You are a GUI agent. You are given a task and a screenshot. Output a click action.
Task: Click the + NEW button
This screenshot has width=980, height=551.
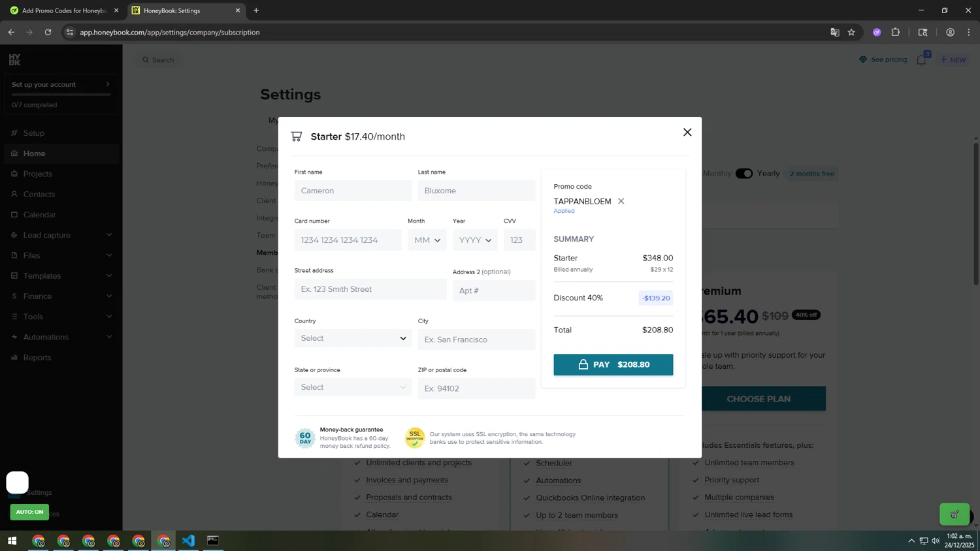(953, 59)
